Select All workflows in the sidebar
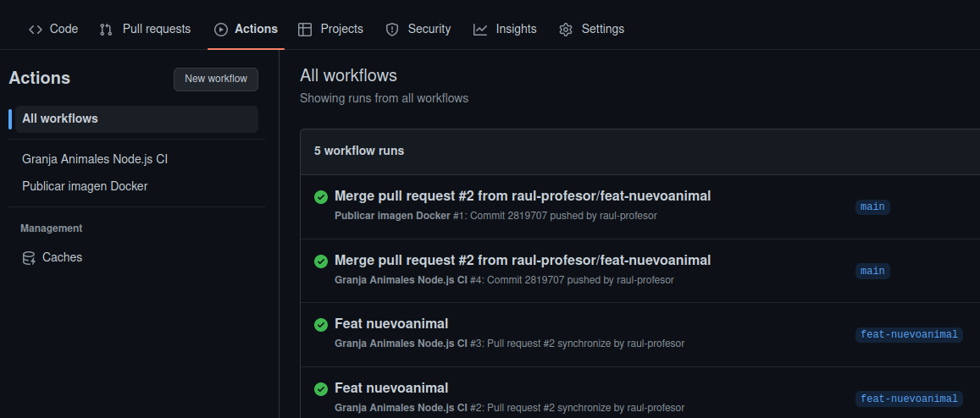980x418 pixels. [x=60, y=118]
